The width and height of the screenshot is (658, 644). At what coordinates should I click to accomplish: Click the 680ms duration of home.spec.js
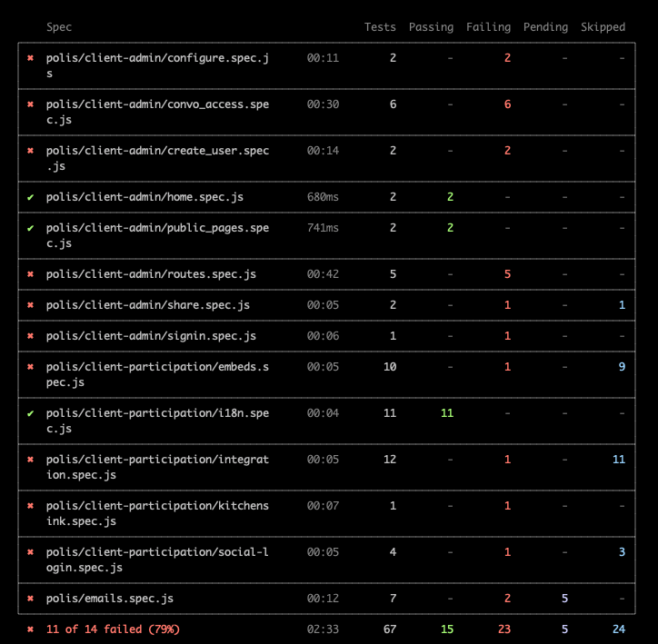coord(323,196)
